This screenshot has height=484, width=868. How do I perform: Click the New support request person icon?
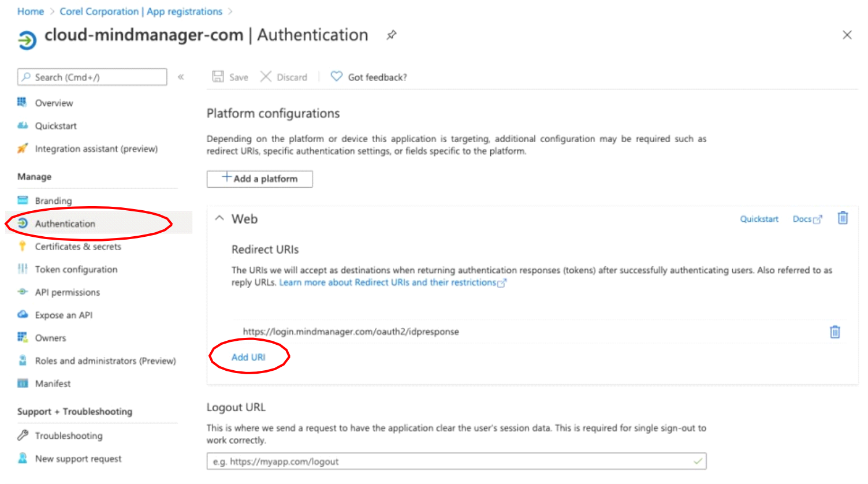23,458
